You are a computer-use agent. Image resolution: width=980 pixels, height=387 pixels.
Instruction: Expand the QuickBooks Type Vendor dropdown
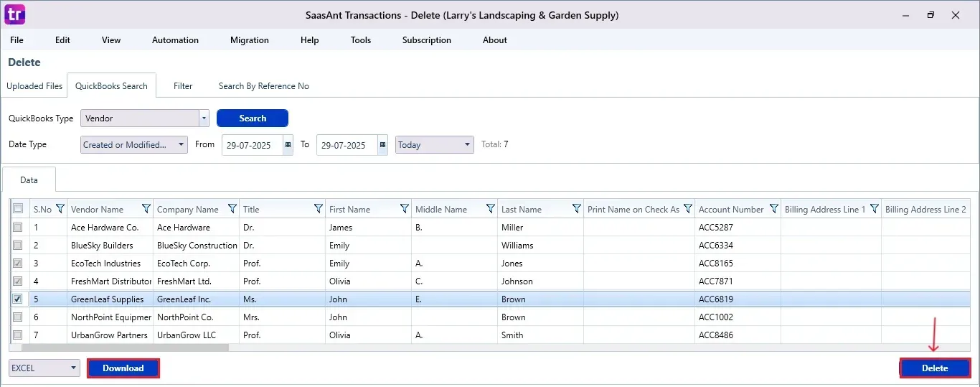pos(204,118)
